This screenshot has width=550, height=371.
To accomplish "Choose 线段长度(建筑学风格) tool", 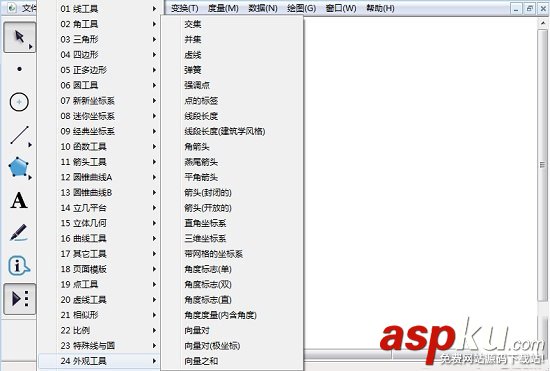I will 232,131.
